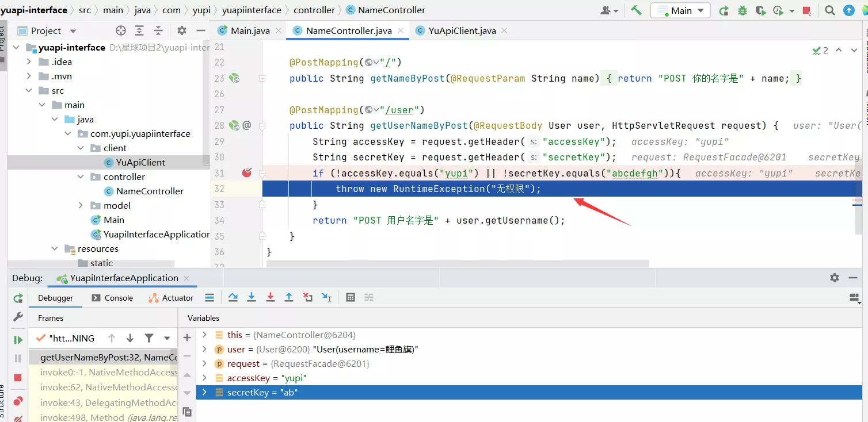Expand the model package
This screenshot has width=868, height=422.
pyautogui.click(x=81, y=205)
